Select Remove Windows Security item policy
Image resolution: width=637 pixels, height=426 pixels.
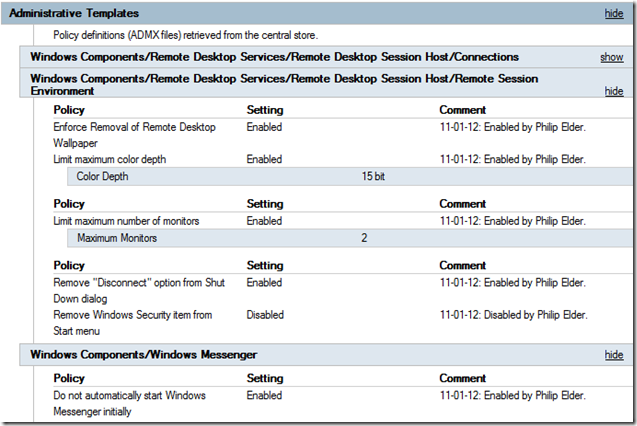(132, 322)
